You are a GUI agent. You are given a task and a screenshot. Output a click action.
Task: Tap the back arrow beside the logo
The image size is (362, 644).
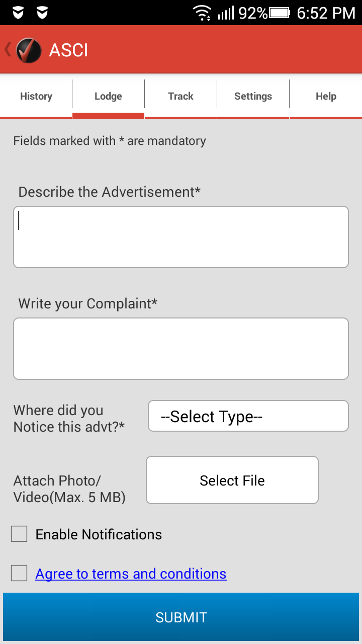[8, 50]
